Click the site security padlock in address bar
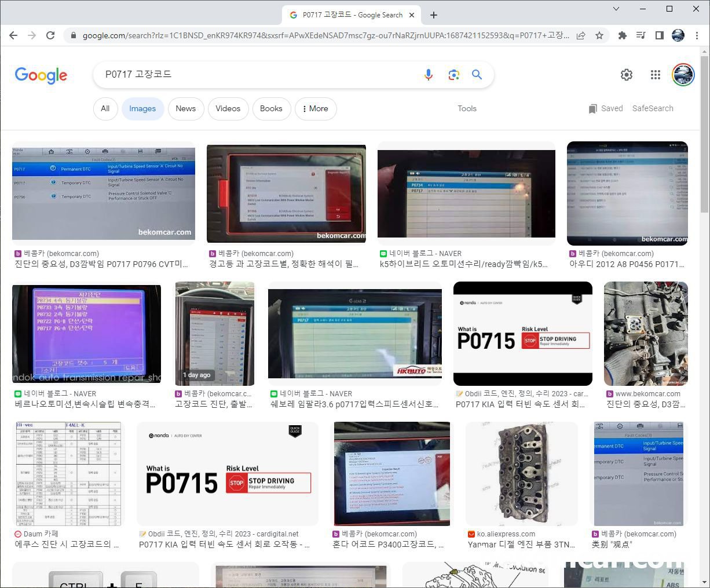710x588 pixels. tap(74, 35)
